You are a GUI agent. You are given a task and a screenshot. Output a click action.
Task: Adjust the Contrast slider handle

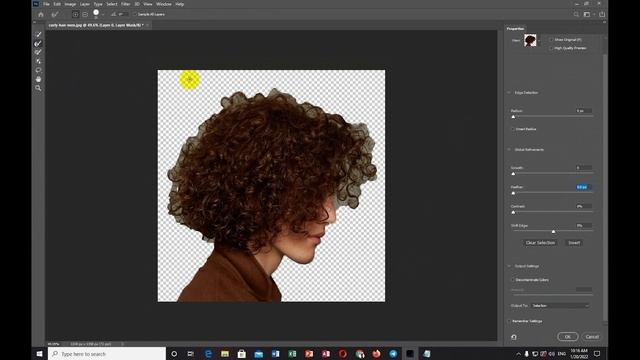(x=513, y=213)
